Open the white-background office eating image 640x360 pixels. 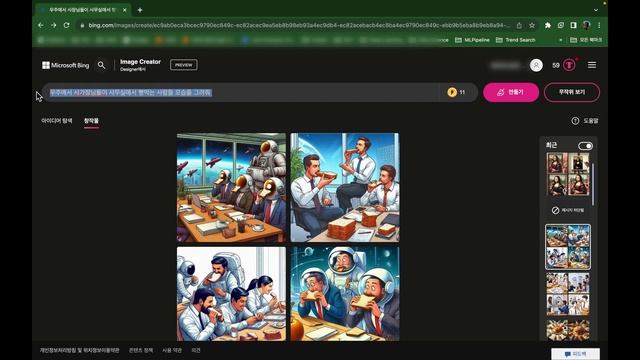(x=231, y=293)
